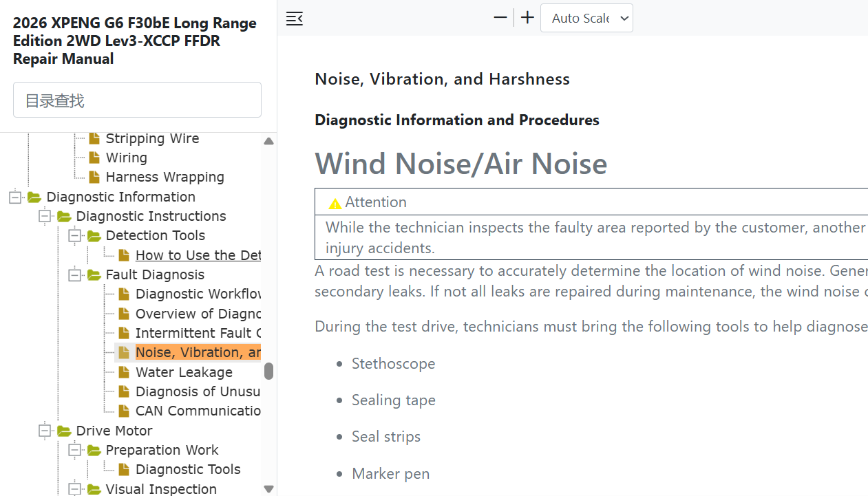Click the Wiring page icon
The height and width of the screenshot is (496, 868).
[x=94, y=158]
